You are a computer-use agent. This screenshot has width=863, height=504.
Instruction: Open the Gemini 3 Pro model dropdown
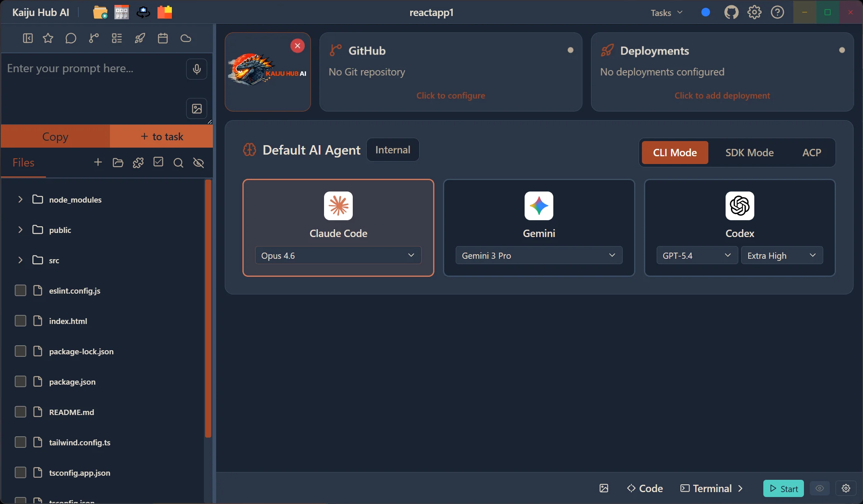[539, 255]
